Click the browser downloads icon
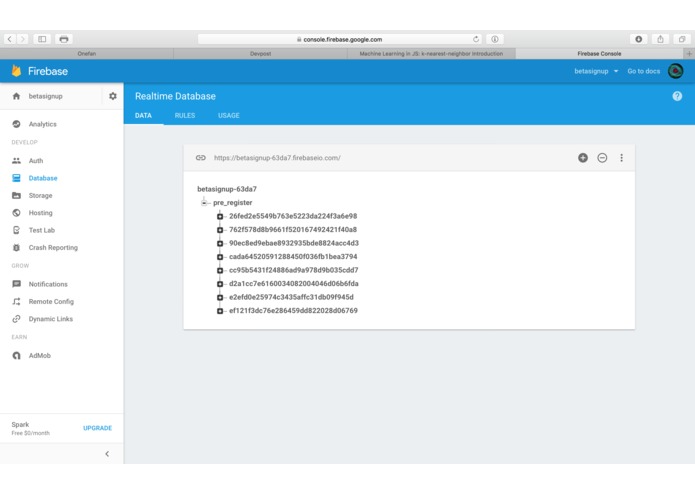Image resolution: width=695 pixels, height=494 pixels. [638, 39]
